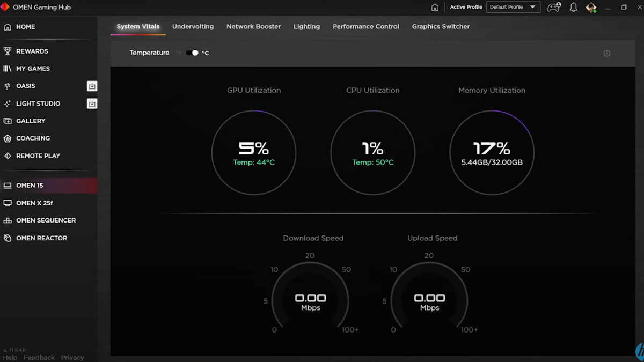The image size is (644, 362).
Task: Click the version v. 11.6.4.0 text
Action: coord(14,350)
